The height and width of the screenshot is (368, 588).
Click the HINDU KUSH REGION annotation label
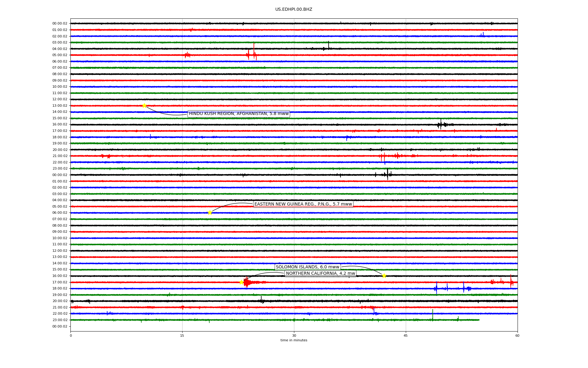point(239,114)
